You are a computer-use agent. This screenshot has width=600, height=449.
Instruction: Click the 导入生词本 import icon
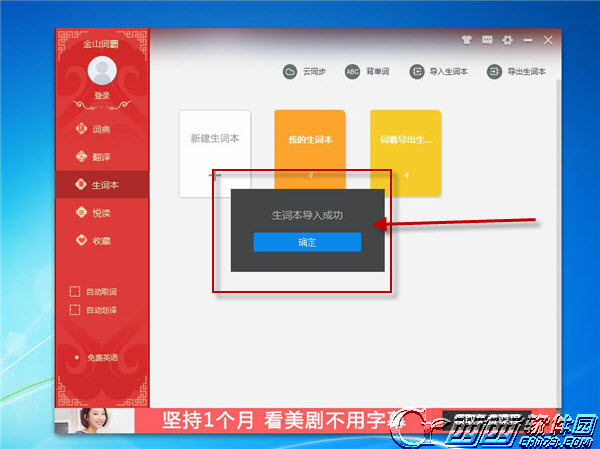point(417,72)
